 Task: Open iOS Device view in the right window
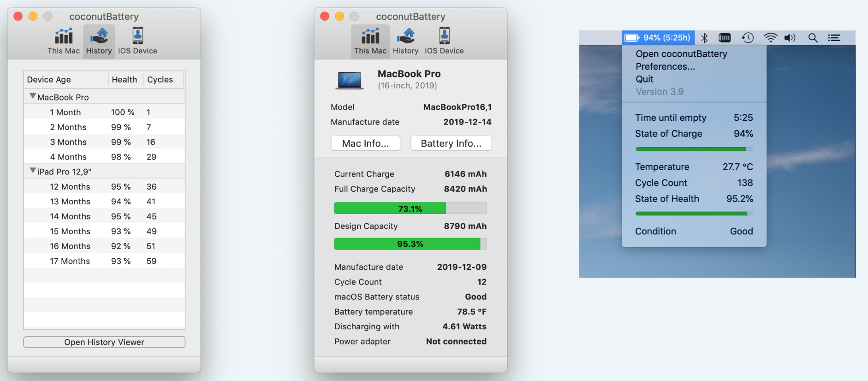[x=444, y=41]
